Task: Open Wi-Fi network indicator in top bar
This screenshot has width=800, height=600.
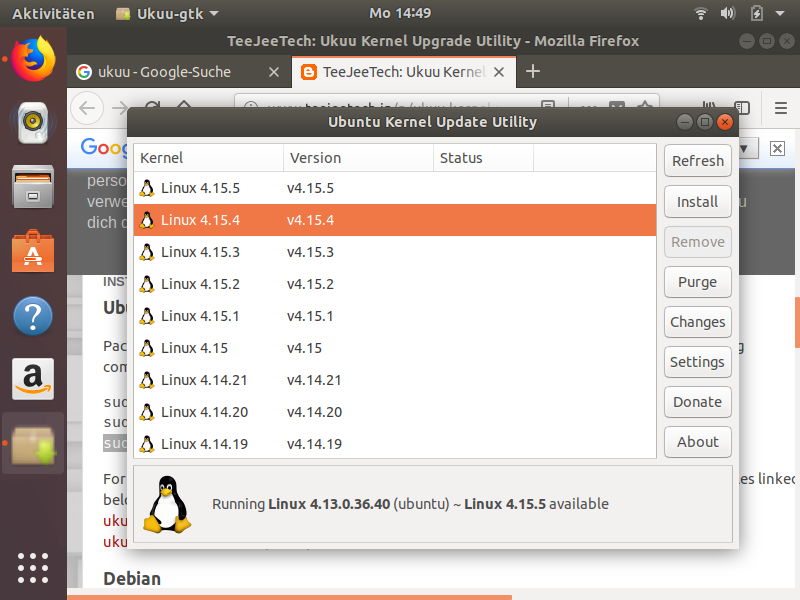Action: point(701,13)
